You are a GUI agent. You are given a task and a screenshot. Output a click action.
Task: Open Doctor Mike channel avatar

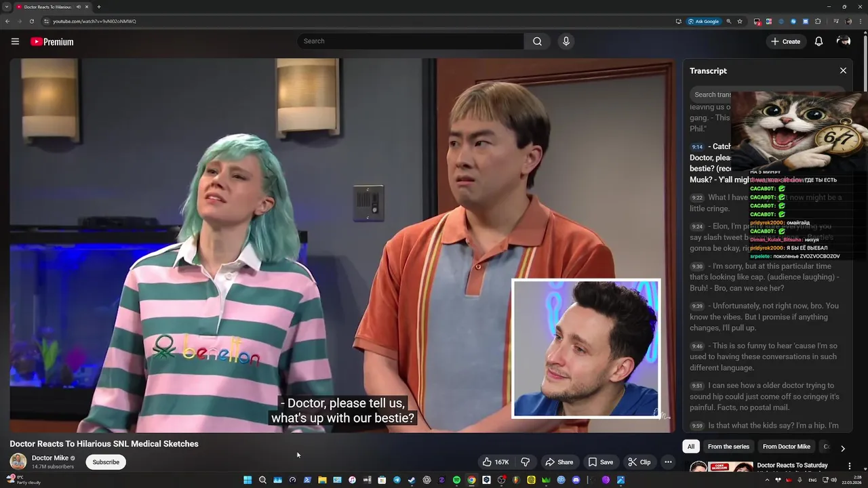[18, 462]
